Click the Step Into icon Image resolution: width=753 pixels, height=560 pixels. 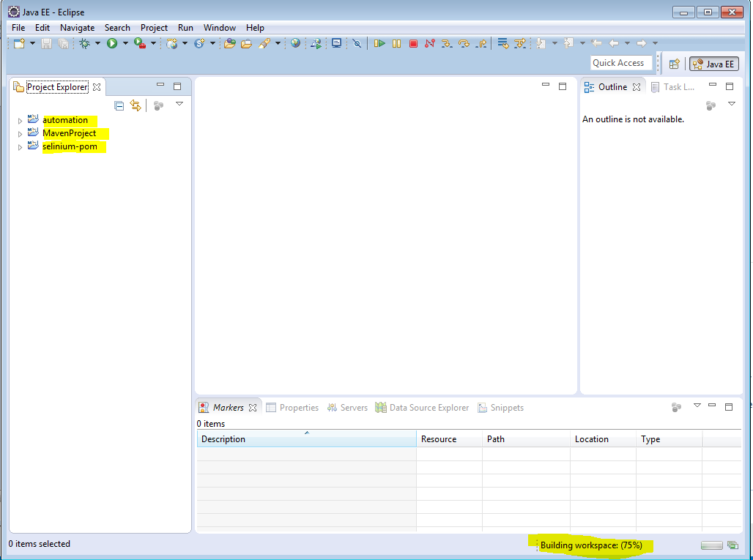[x=447, y=44]
